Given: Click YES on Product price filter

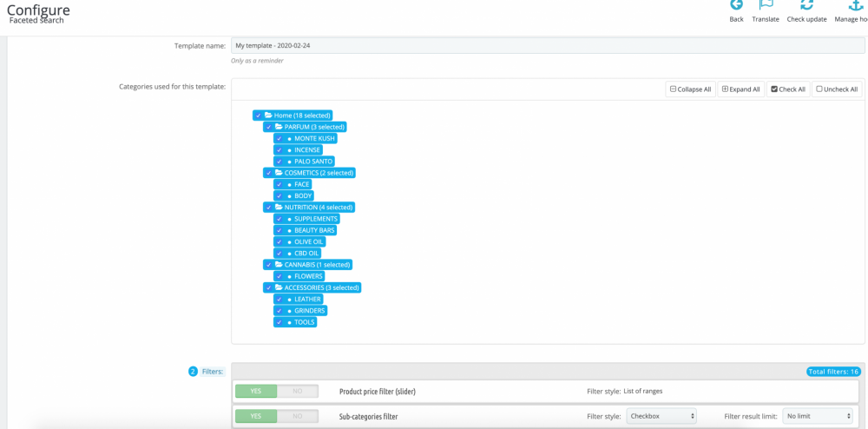Looking at the screenshot, I should tap(256, 392).
